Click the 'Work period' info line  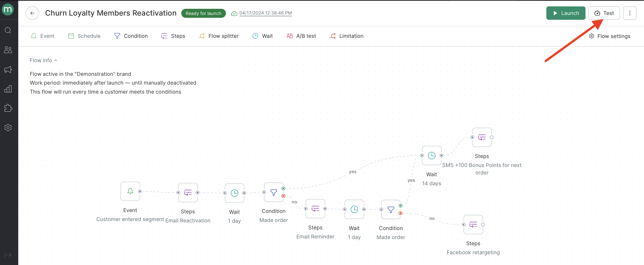click(x=113, y=83)
